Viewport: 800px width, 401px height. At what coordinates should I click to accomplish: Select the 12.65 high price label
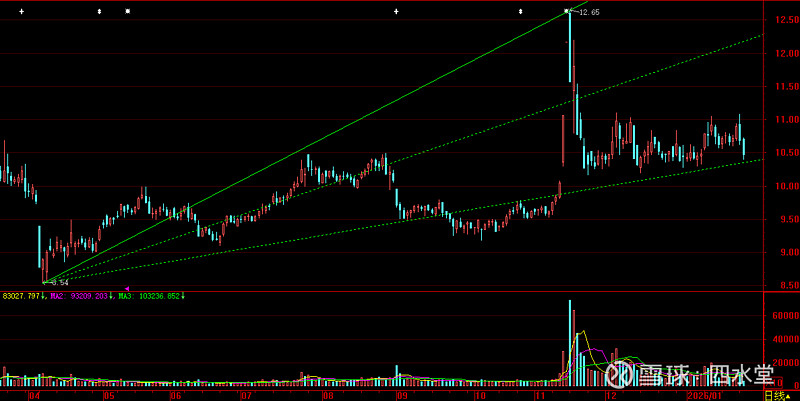589,12
